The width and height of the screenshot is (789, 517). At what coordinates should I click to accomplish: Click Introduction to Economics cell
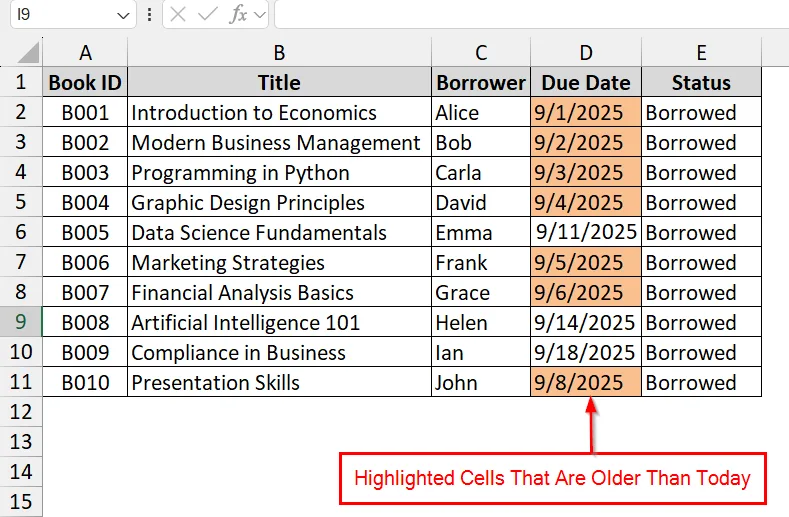279,112
